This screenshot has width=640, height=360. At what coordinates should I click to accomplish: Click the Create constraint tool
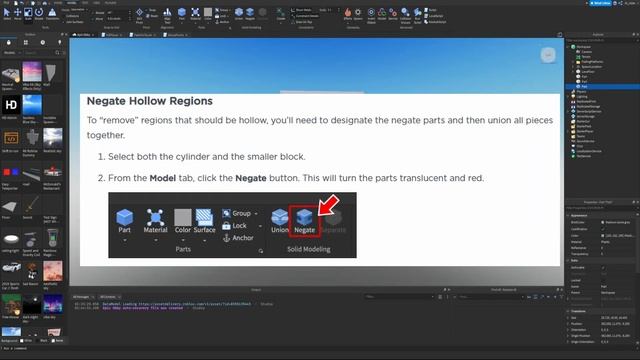tap(281, 14)
